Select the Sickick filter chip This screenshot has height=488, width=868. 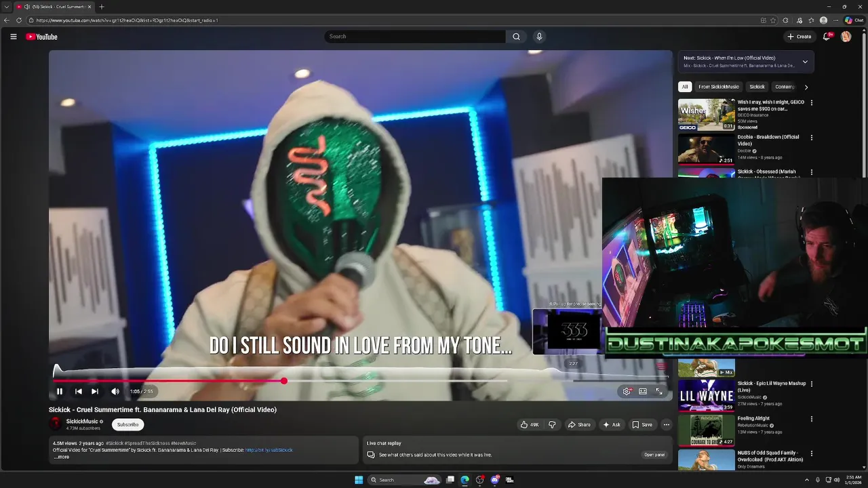click(x=757, y=87)
